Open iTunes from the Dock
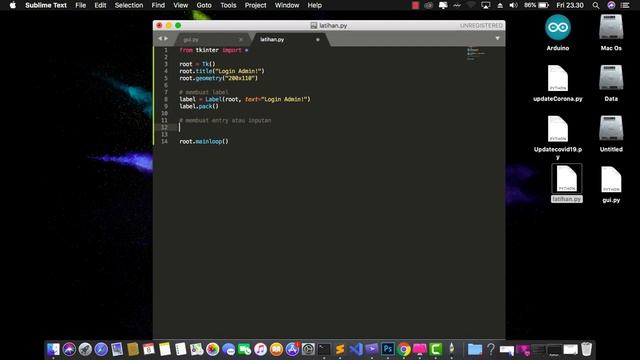The height and width of the screenshot is (360, 640). click(260, 349)
